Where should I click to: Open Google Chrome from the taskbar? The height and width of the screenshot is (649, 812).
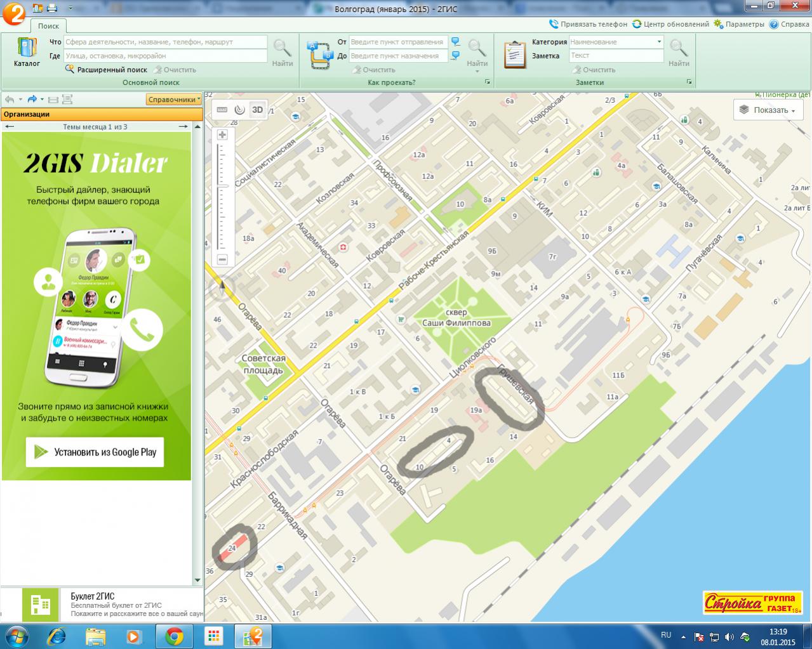coord(175,636)
